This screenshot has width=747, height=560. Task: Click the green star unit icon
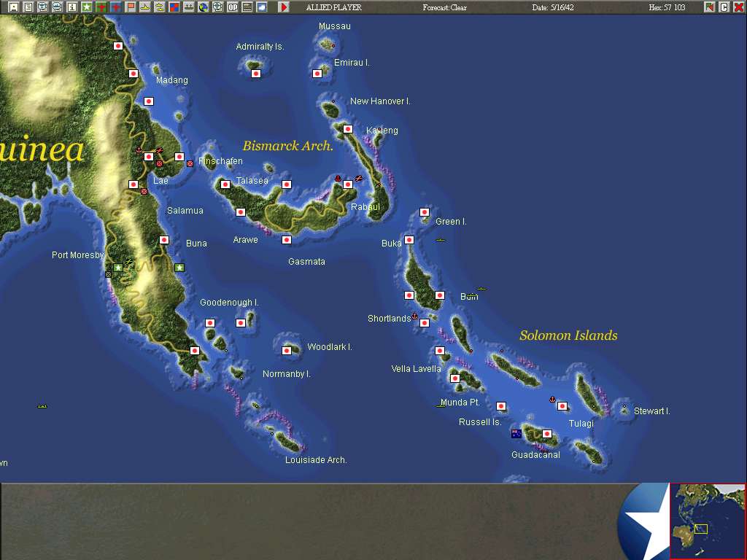pyautogui.click(x=86, y=7)
